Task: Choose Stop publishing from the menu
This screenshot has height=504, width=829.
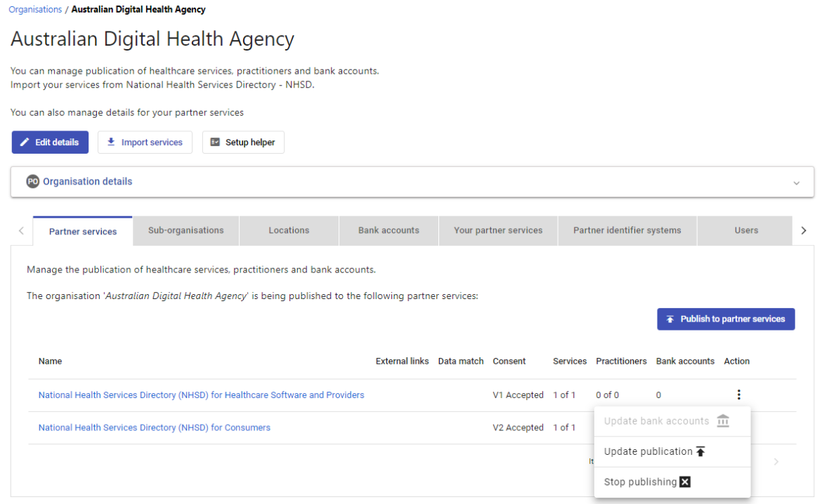Action: [672, 482]
